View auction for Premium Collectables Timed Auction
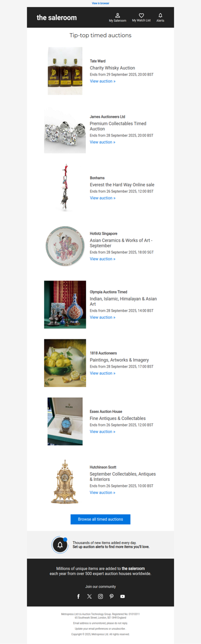This screenshot has height=644, width=201. pyautogui.click(x=103, y=142)
